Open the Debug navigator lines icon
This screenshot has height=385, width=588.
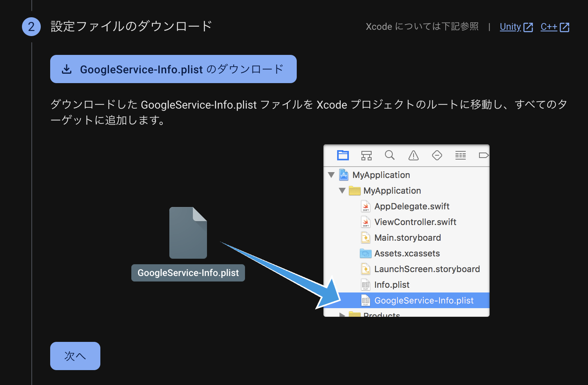click(x=461, y=155)
